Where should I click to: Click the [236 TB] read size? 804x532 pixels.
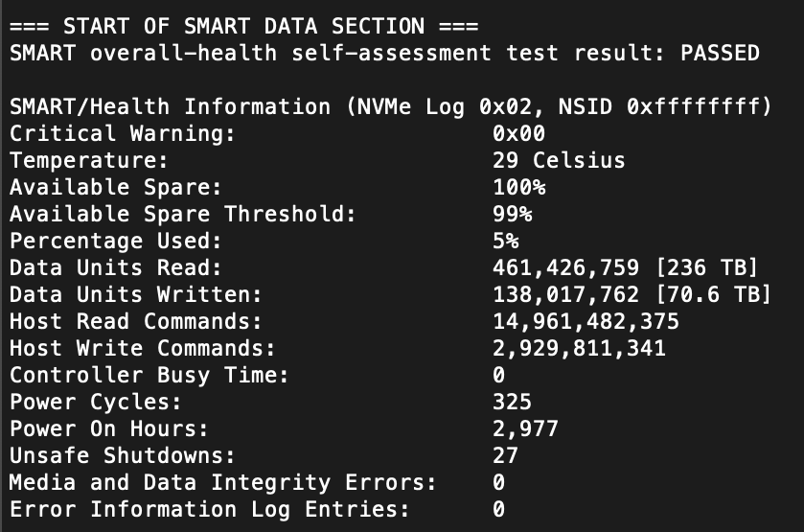tap(712, 267)
